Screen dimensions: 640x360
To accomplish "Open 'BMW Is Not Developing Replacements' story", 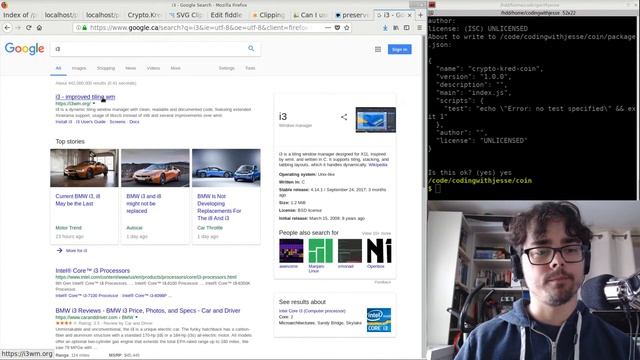I will point(219,207).
